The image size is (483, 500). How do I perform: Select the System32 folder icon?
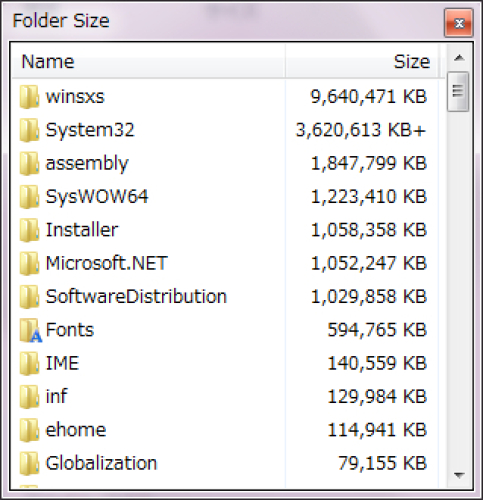(29, 130)
